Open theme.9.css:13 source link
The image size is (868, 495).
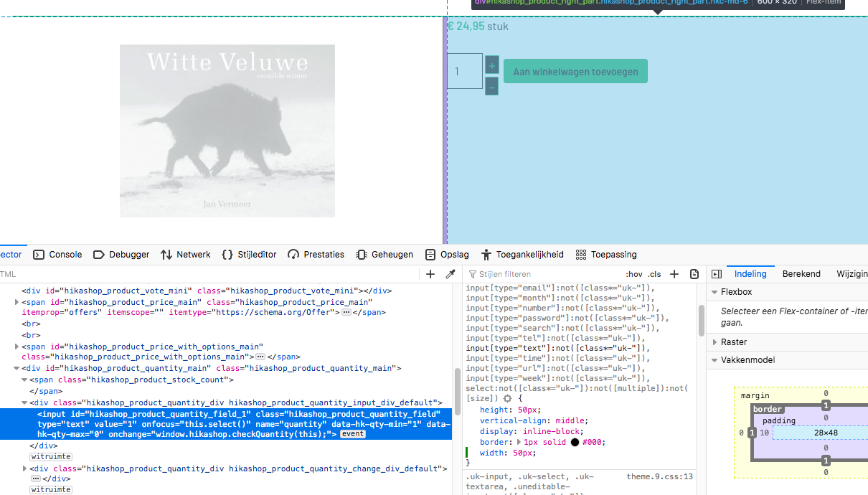659,476
